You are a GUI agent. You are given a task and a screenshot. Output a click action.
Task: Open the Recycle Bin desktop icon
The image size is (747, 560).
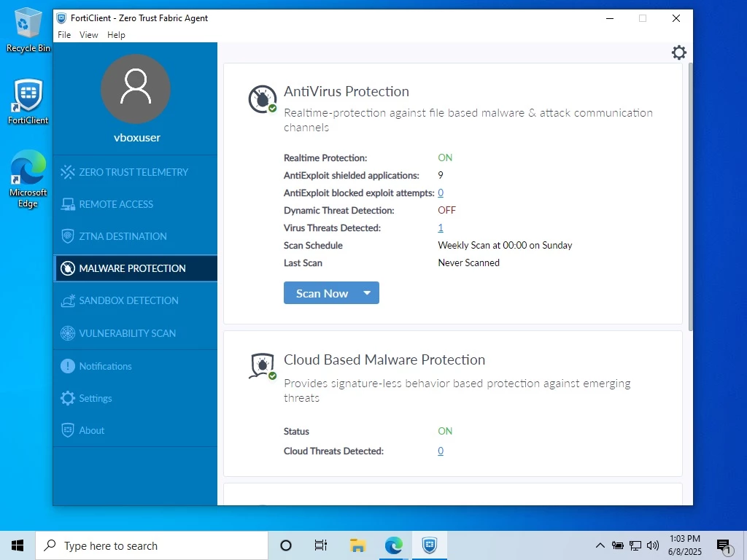[x=28, y=29]
